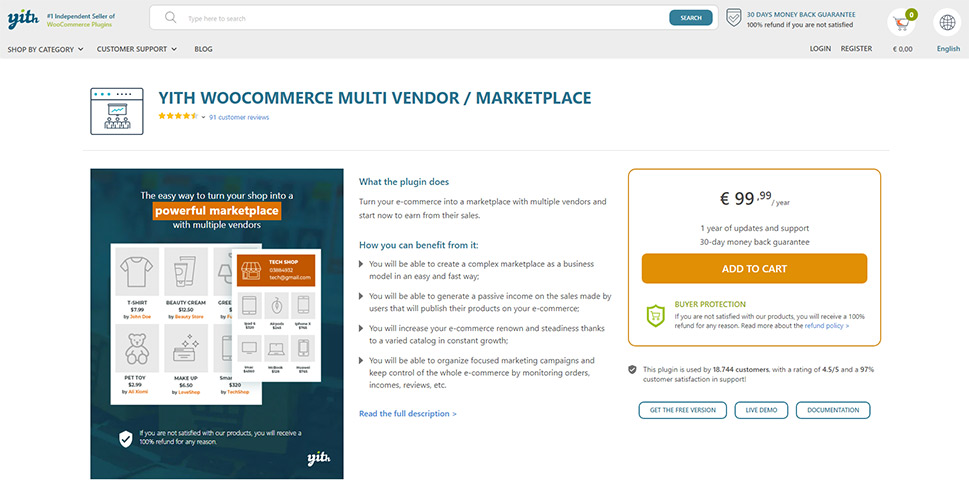The width and height of the screenshot is (969, 492).
Task: Click the globe language icon
Action: click(947, 22)
